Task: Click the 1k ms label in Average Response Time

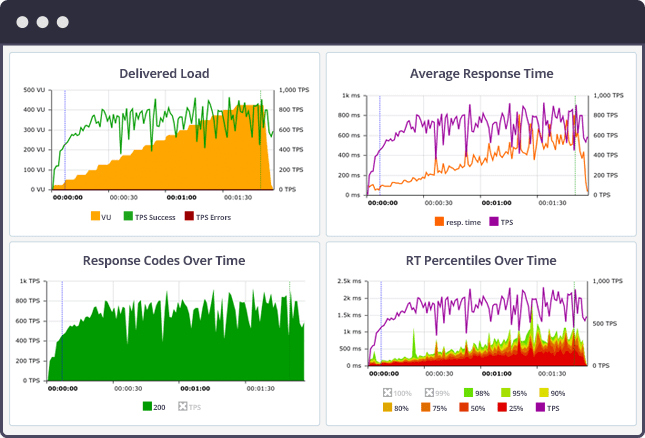Action: pyautogui.click(x=351, y=95)
